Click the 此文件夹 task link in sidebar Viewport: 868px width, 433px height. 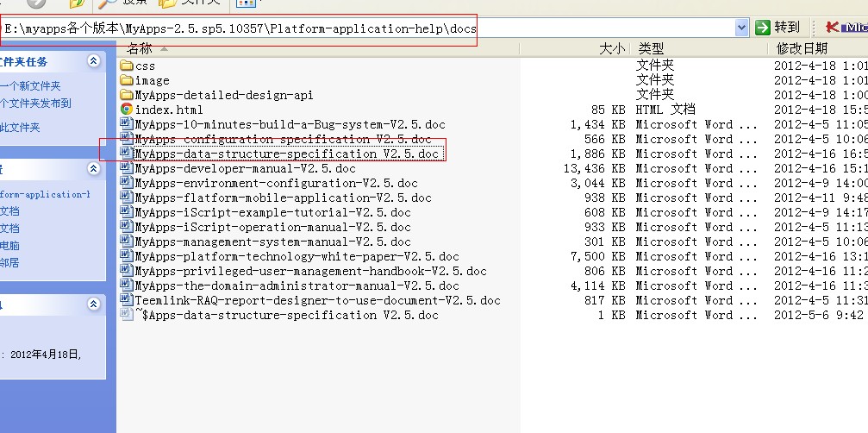(x=20, y=128)
